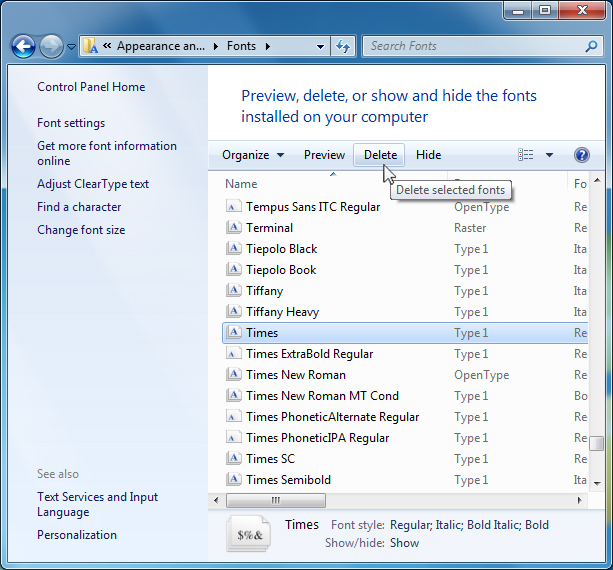Open recent pages dropdown beside Forward arrow
Viewport: 613px width, 570px height.
[x=71, y=47]
